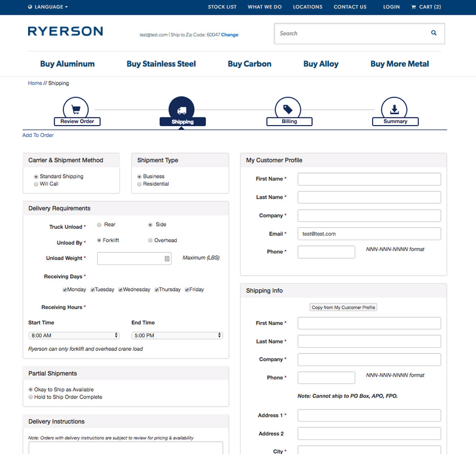Click Login in the top bar

pyautogui.click(x=391, y=7)
